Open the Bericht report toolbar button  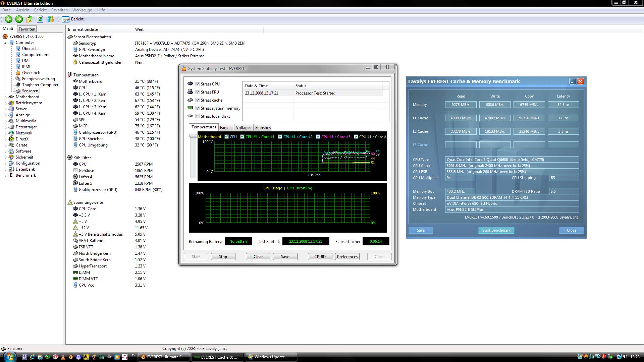pyautogui.click(x=73, y=19)
